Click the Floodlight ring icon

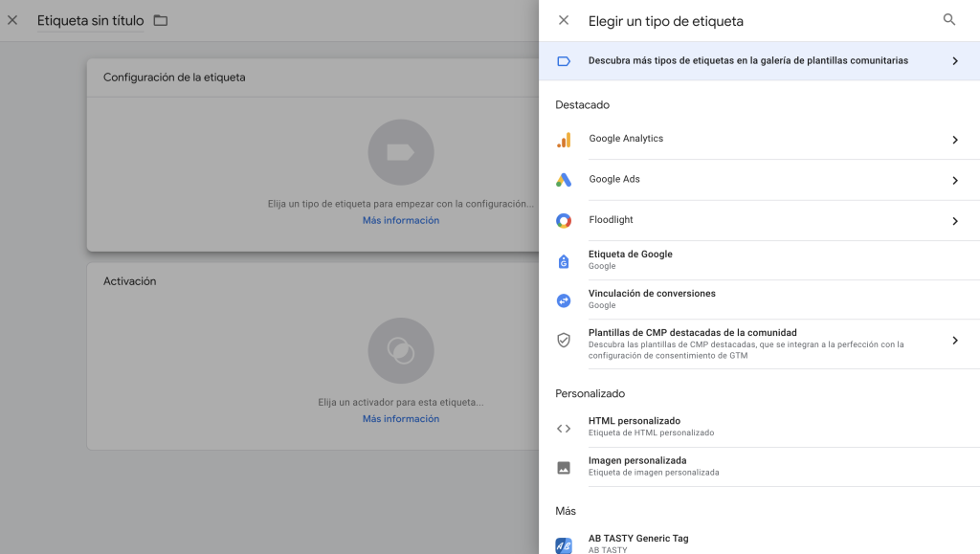(563, 220)
